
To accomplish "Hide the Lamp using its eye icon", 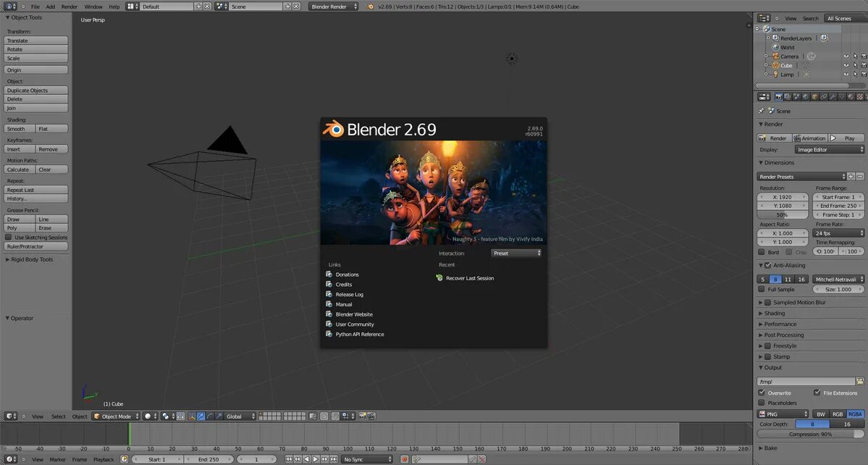I will tap(846, 74).
